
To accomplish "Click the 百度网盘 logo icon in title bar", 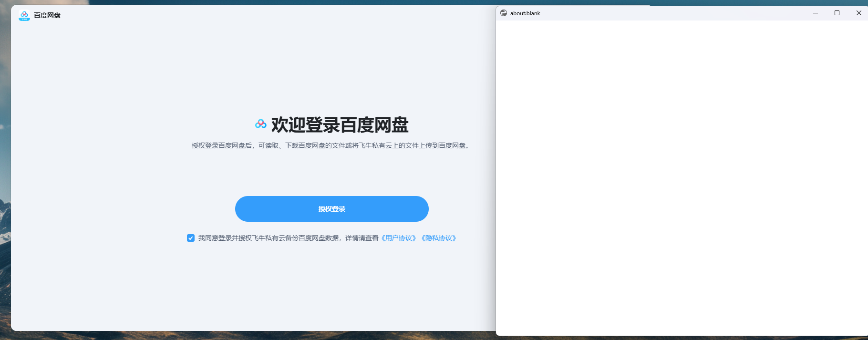I will 24,15.
